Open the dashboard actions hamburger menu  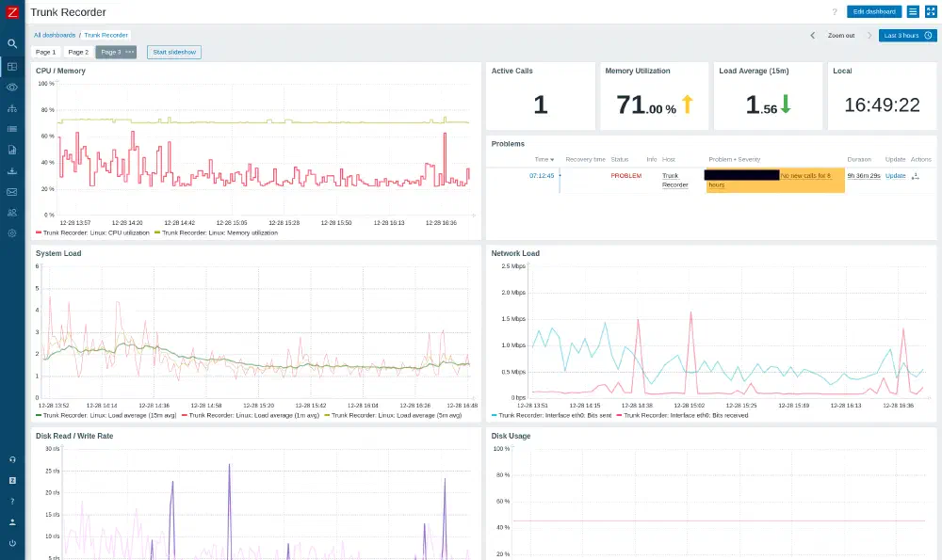[913, 11]
